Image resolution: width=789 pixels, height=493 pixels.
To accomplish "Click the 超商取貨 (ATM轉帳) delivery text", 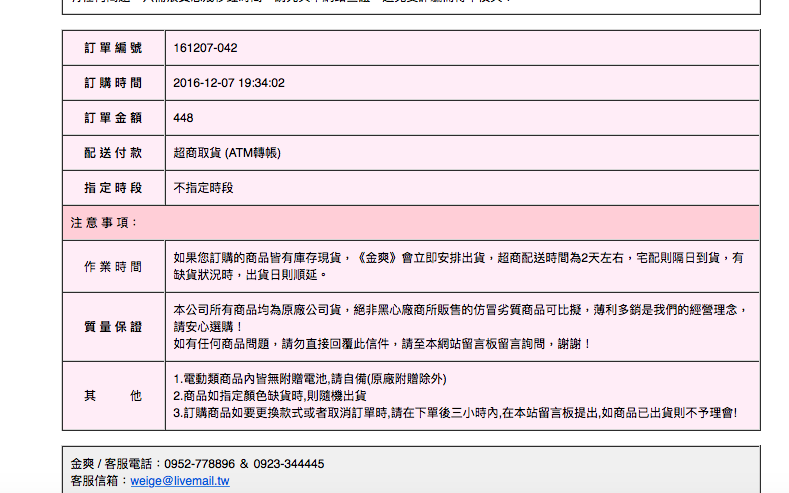I will click(x=227, y=153).
